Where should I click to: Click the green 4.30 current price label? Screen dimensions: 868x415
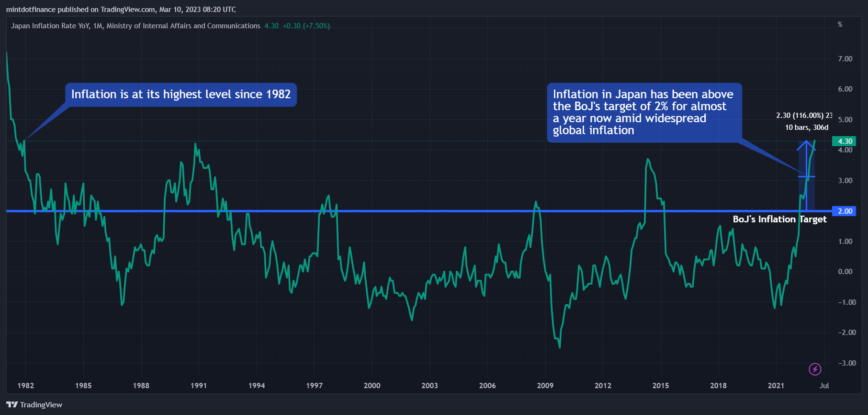point(845,141)
